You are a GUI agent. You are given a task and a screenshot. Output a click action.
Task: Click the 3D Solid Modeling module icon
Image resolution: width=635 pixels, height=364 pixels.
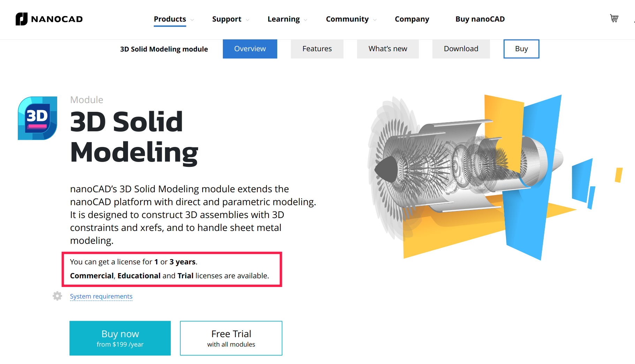(x=38, y=118)
